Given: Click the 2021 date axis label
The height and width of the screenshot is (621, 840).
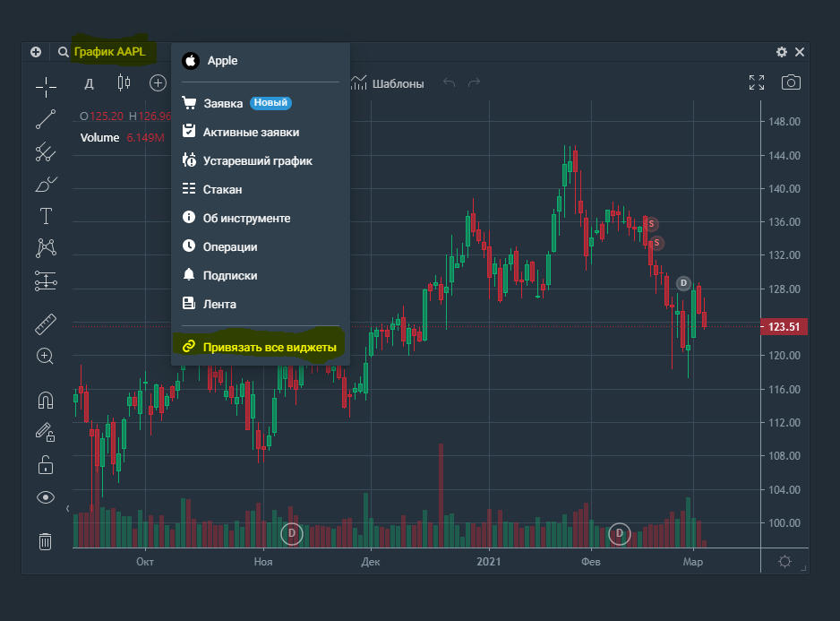Looking at the screenshot, I should pos(489,562).
